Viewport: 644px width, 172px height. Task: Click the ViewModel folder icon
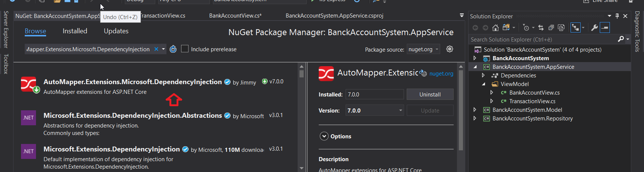point(495,84)
